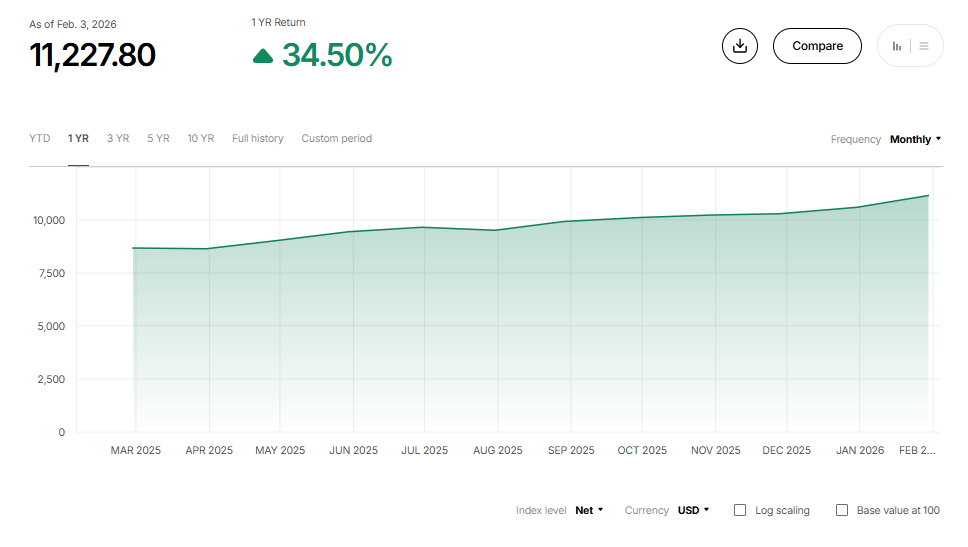968x547 pixels.
Task: Switch to Full history range
Action: [x=258, y=138]
